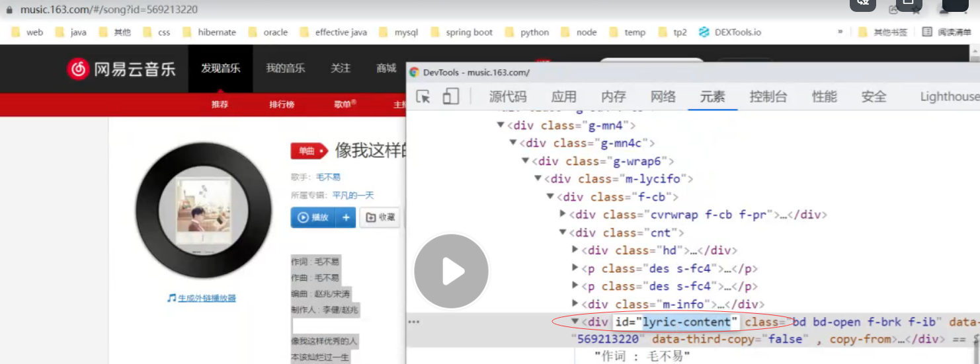Image resolution: width=980 pixels, height=364 pixels.
Task: Collapse the div class g-wrap6 node
Action: [x=525, y=161]
